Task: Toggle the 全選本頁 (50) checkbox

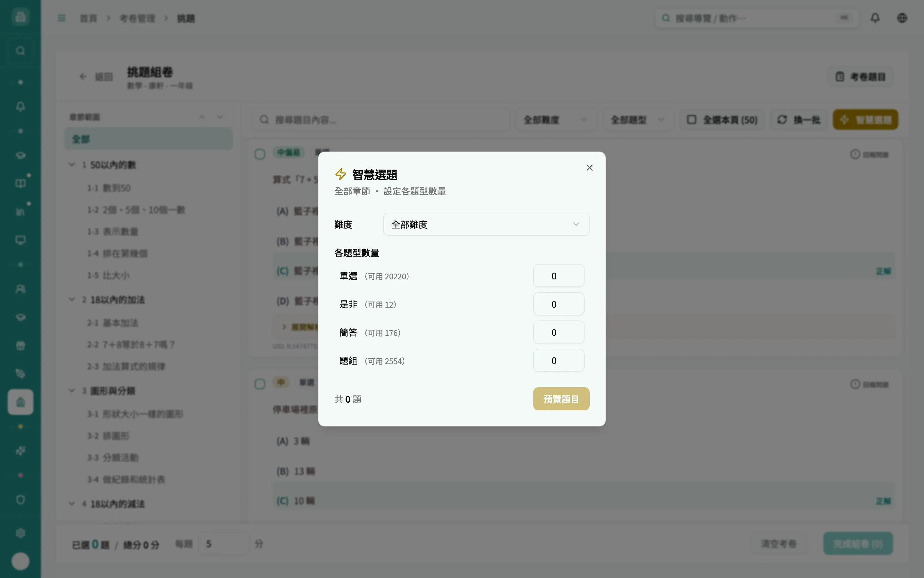Action: tap(722, 120)
